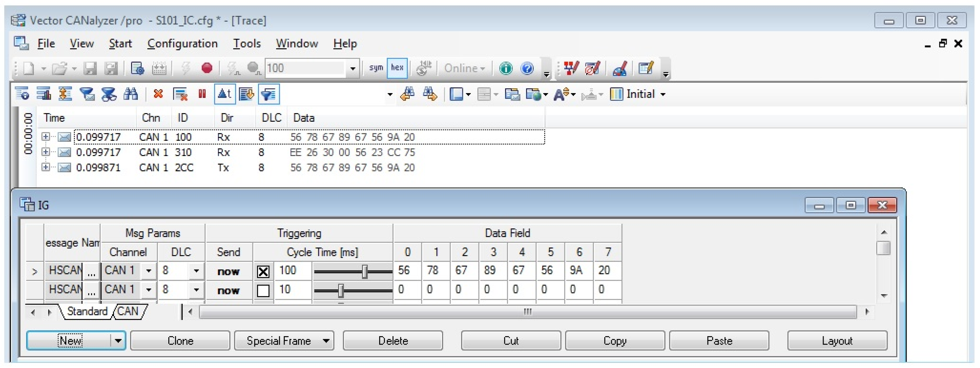Open DLC dropdown in second IG row

pyautogui.click(x=196, y=290)
